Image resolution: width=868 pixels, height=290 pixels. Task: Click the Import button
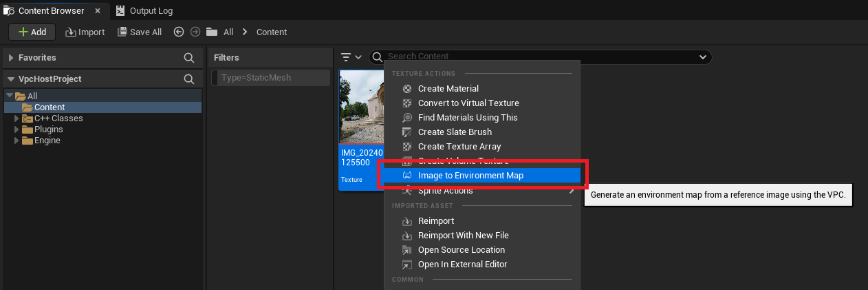85,32
